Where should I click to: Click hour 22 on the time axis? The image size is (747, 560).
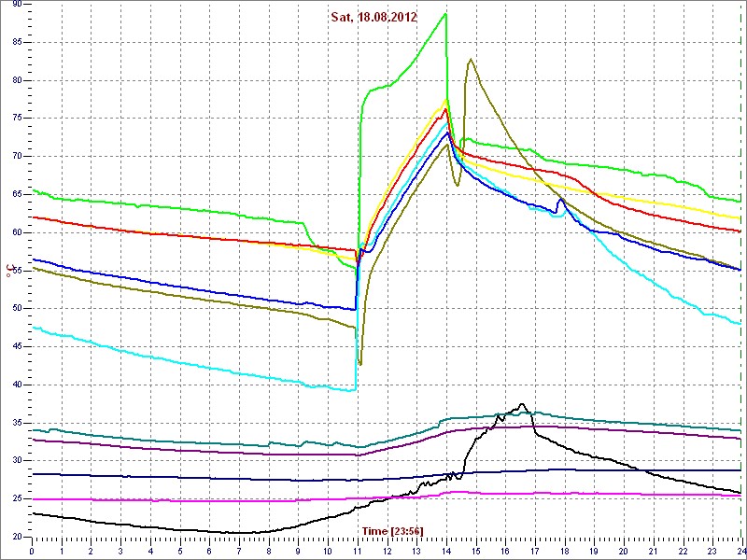click(x=683, y=551)
